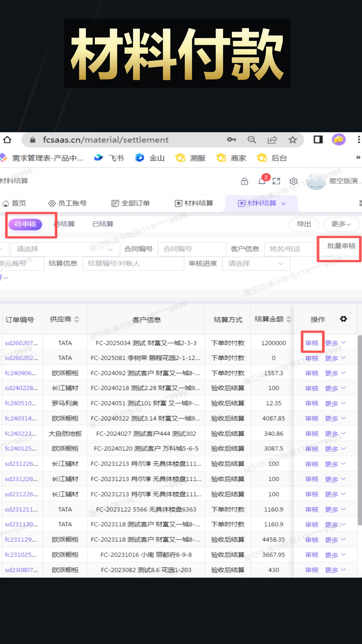Sort the table by 结算金额 column
Viewport: 362px width, 644px height.
pos(289,319)
